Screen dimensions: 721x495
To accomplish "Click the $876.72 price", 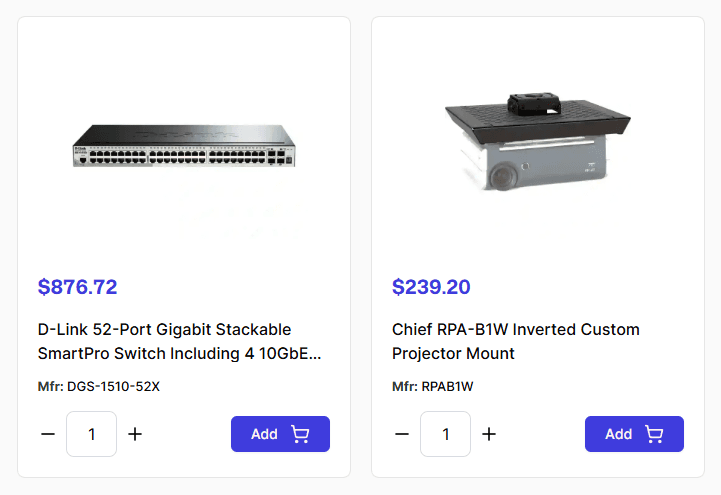I will 77,287.
